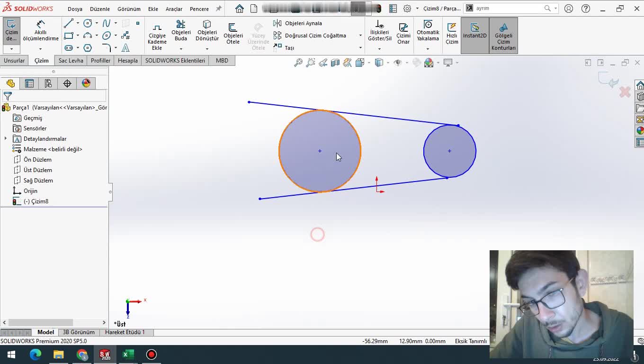Click Objeleri Buda trim tool
The height and width of the screenshot is (364, 644).
pos(181,31)
